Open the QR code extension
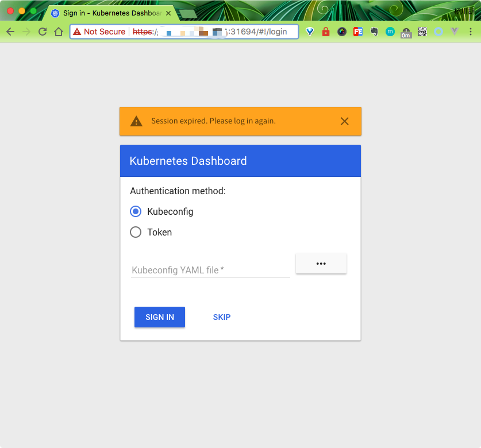The width and height of the screenshot is (481, 448). coord(422,32)
